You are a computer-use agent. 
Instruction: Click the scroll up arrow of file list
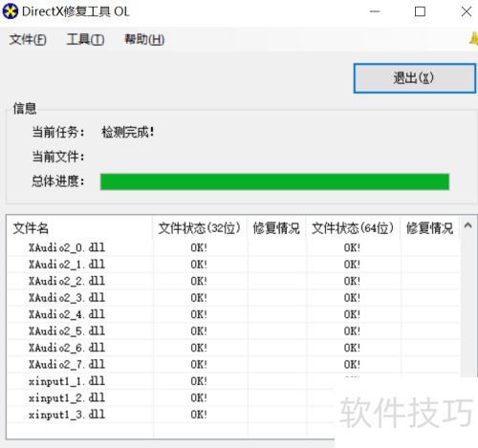point(467,225)
